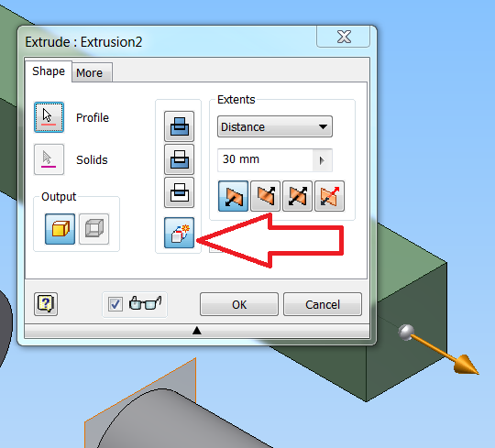Switch to the Shape tab

coord(49,71)
